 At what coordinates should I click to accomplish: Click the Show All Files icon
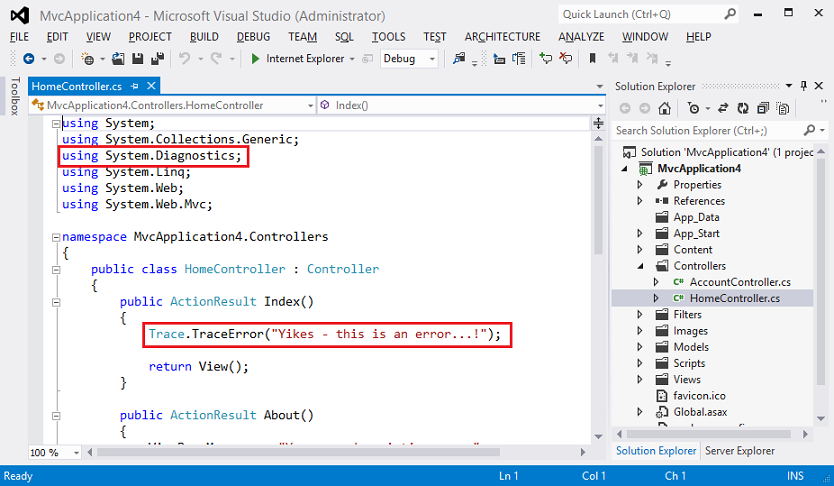click(782, 108)
